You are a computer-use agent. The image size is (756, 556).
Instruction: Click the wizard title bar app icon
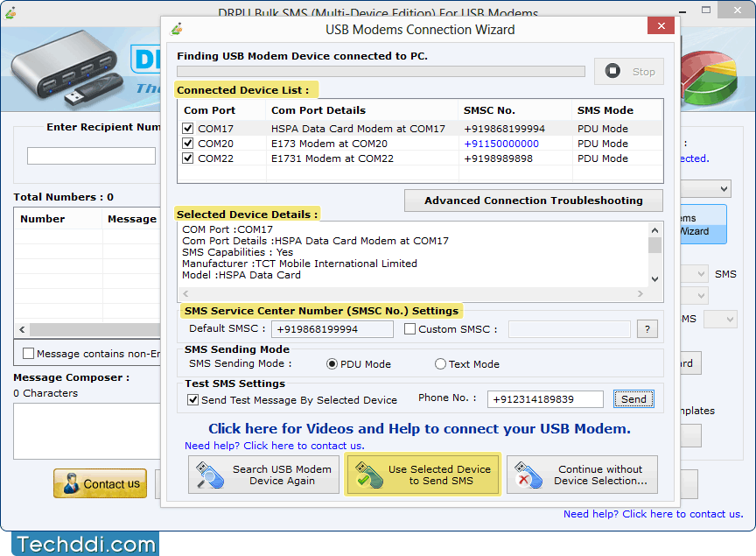(177, 30)
